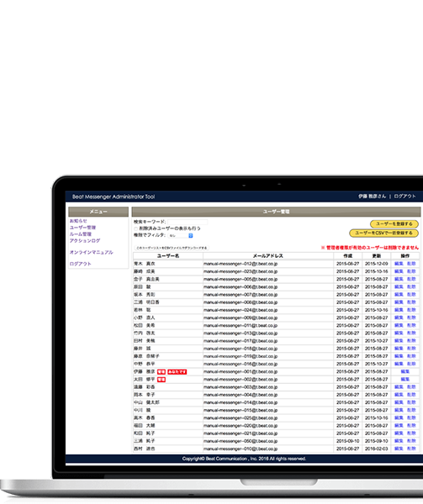423x504 pixels.
Task: Delete the user with email manual-messenger-018
Action: click(411, 349)
